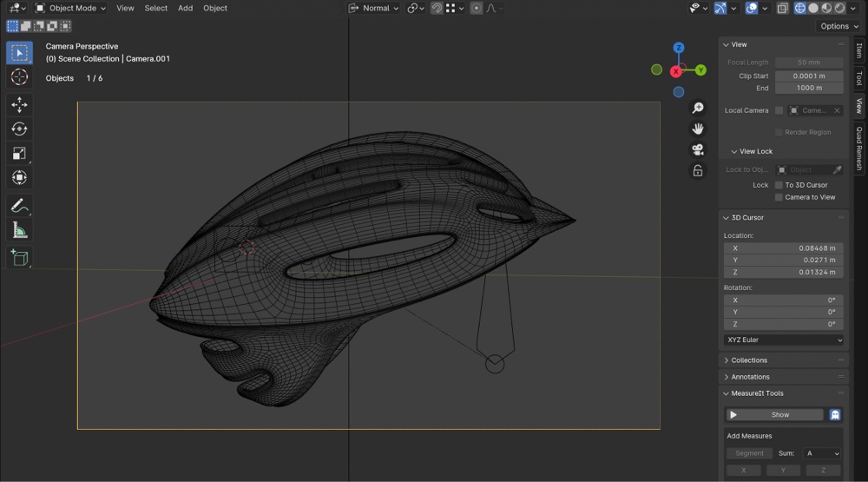Enable Lock Camera to View checkbox
The height and width of the screenshot is (482, 868).
click(x=779, y=197)
